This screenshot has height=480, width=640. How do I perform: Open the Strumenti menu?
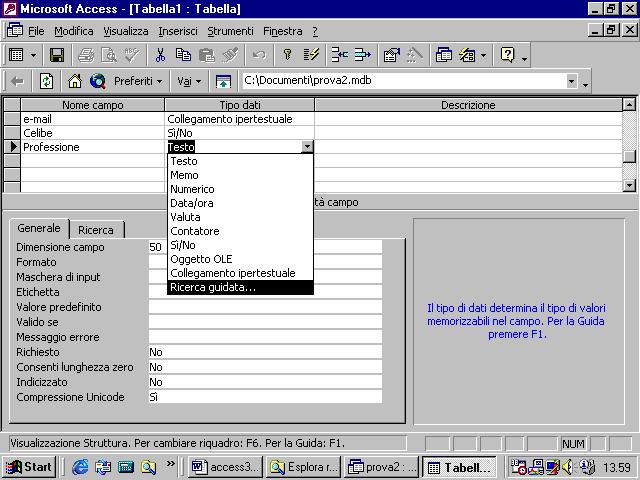pyautogui.click(x=230, y=31)
